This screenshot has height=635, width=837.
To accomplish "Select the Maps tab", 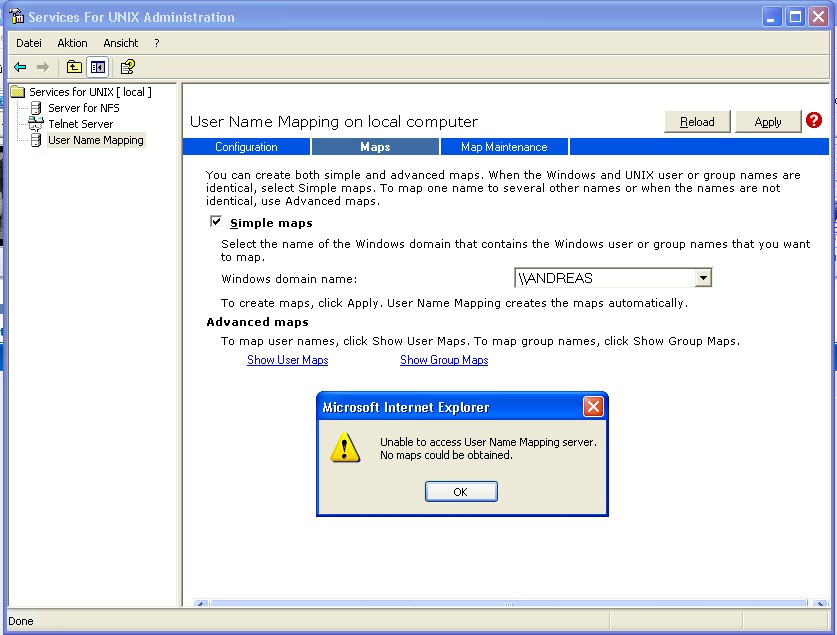I will [375, 147].
